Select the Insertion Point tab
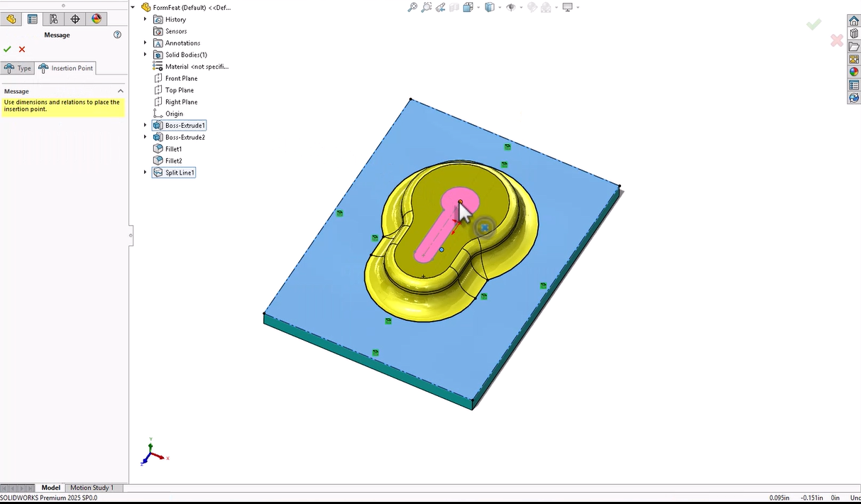The image size is (861, 504). click(66, 68)
